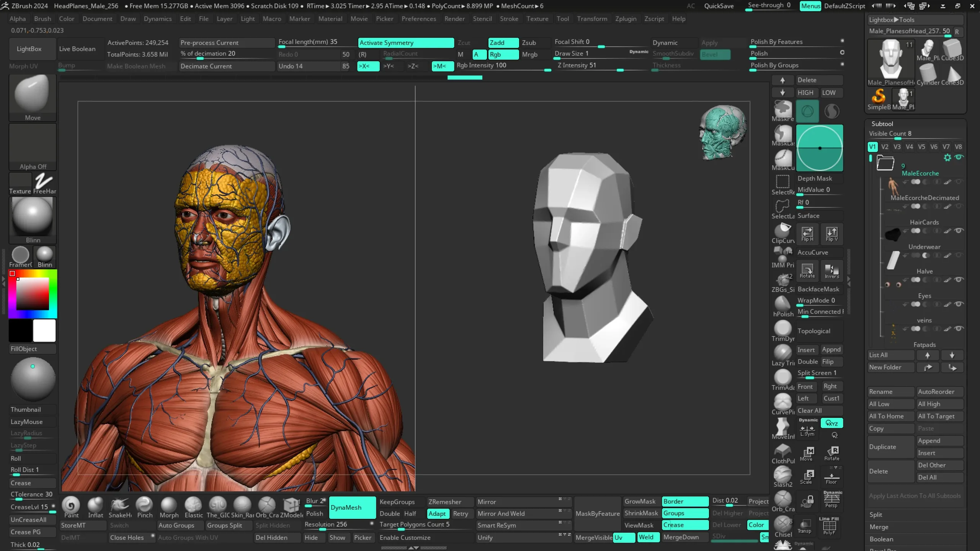Disable Activate Symmetry
The image size is (980, 551).
tap(405, 42)
